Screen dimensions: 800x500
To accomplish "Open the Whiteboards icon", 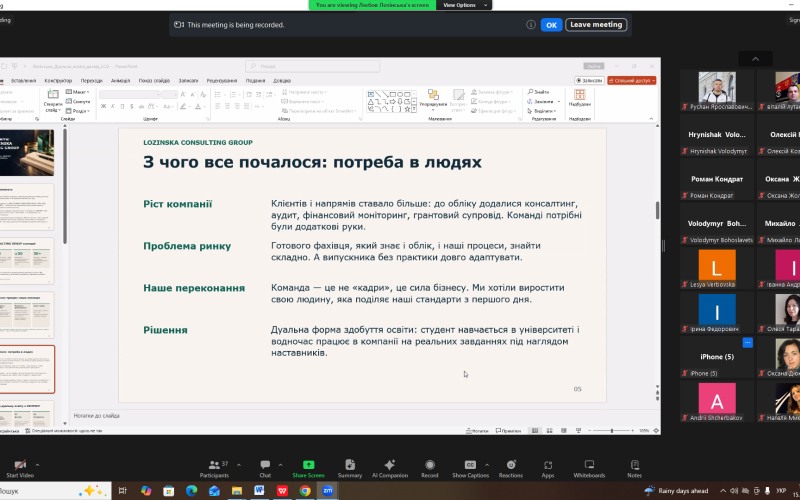I will click(x=589, y=465).
